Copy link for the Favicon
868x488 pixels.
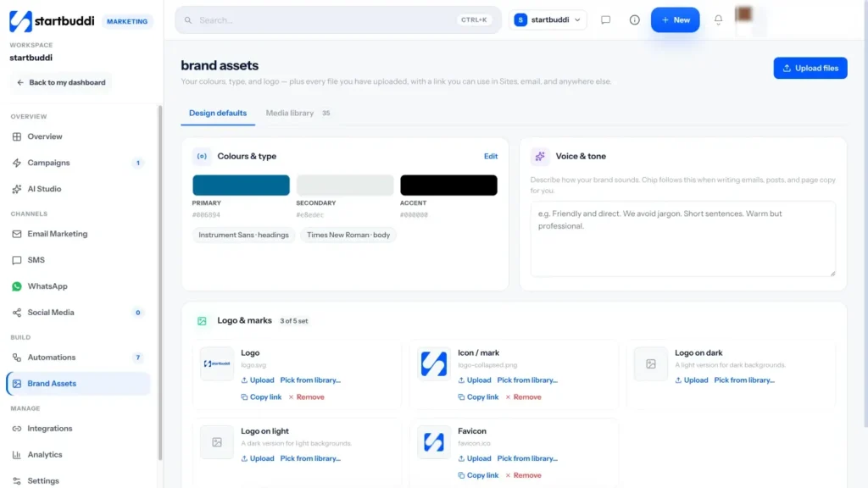478,475
